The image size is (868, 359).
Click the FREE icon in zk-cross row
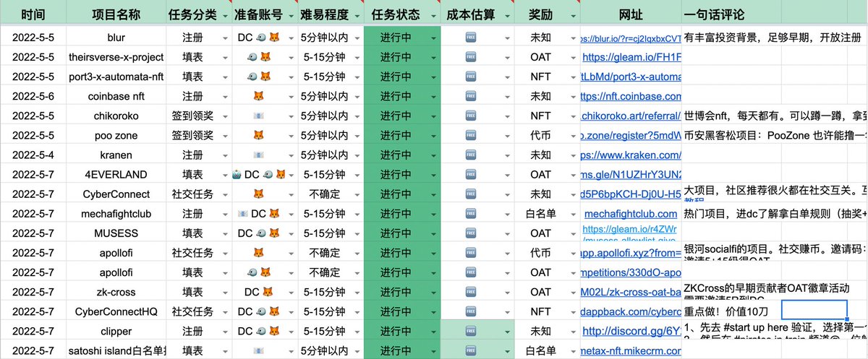(x=471, y=292)
